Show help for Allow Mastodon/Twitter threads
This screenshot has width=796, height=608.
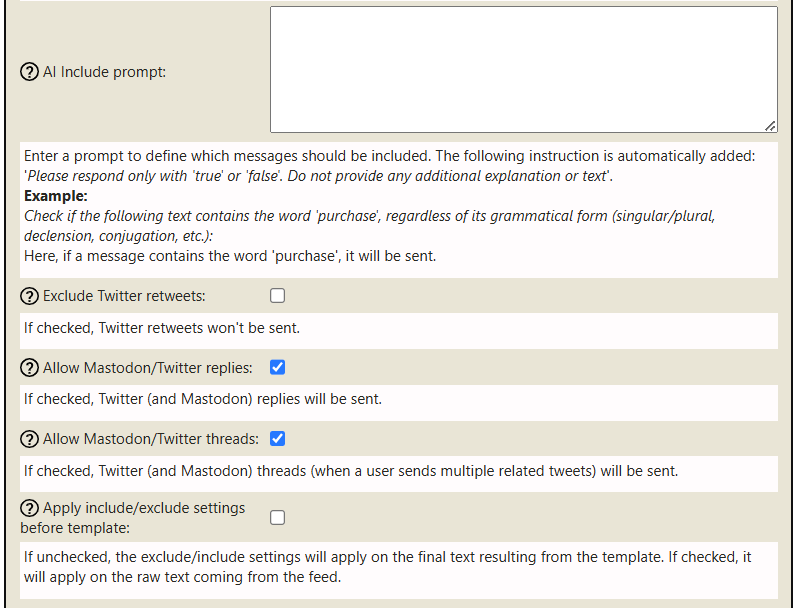pyautogui.click(x=30, y=439)
